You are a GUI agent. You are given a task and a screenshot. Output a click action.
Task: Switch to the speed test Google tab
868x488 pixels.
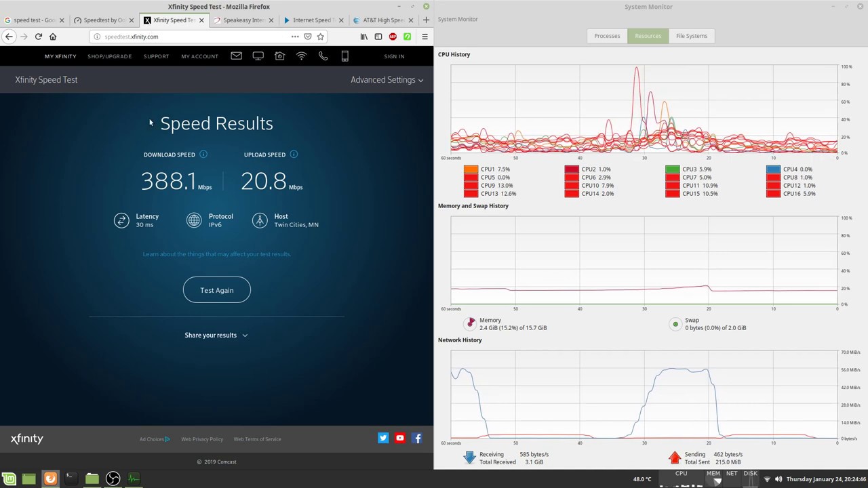tap(34, 20)
